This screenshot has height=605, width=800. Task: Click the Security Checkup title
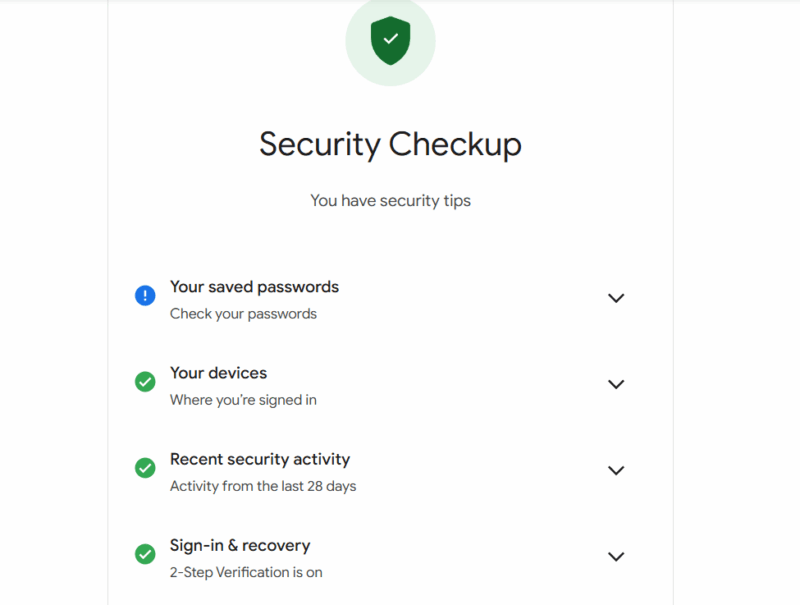[390, 144]
